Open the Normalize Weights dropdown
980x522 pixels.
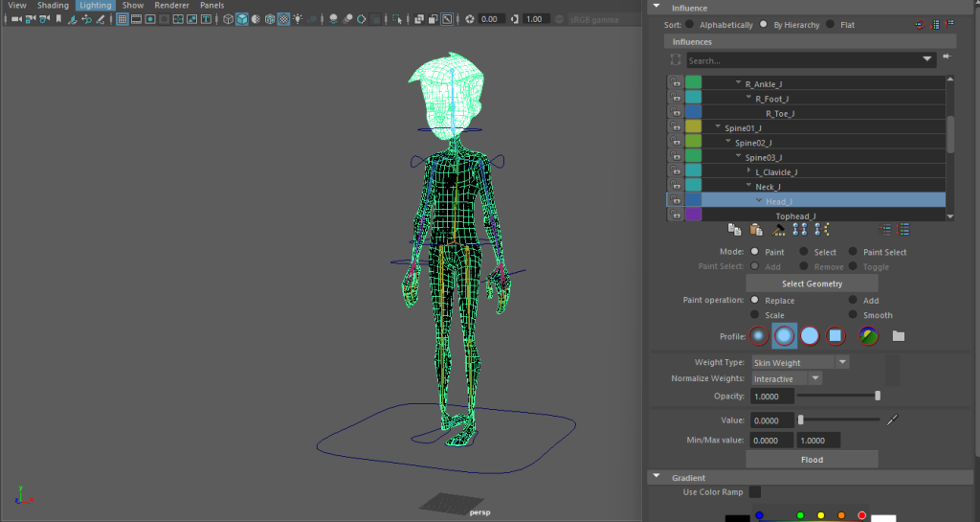pos(815,378)
